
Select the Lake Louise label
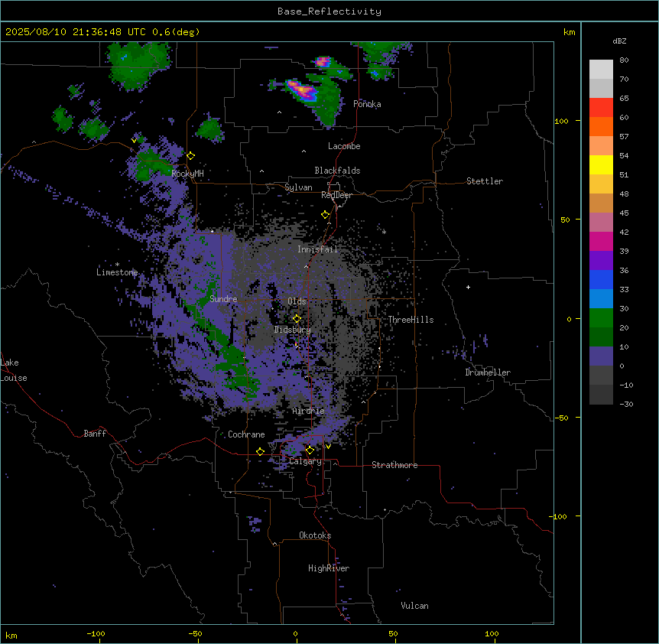14,370
